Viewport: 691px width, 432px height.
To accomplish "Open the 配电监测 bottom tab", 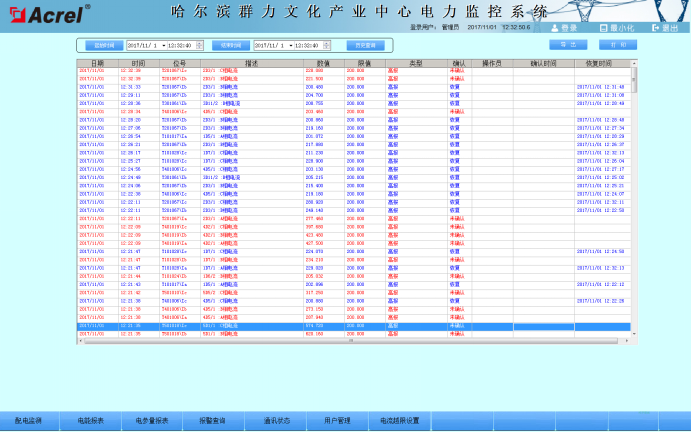I will (x=29, y=421).
